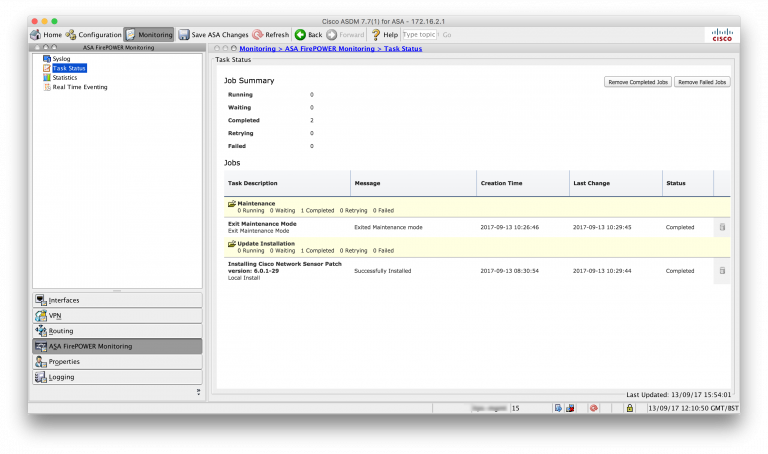768x454 pixels.
Task: Collapse the Update Installation job group
Action: pos(232,243)
